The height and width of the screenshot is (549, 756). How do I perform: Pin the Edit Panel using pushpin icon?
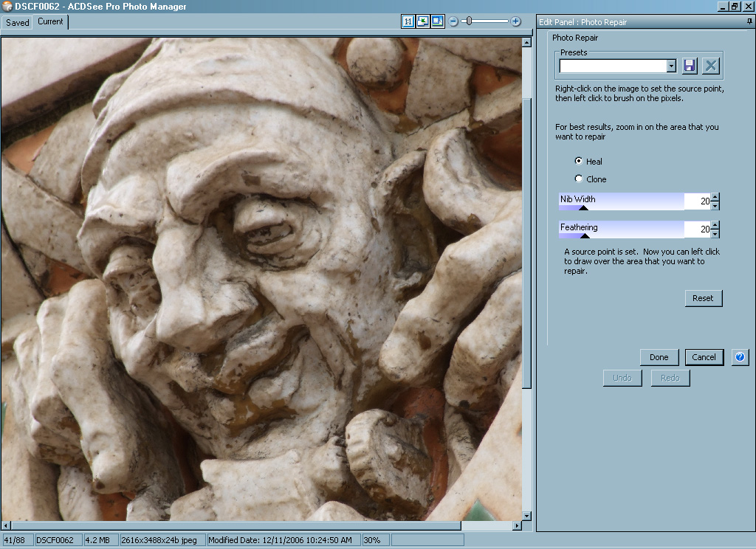[x=749, y=22]
